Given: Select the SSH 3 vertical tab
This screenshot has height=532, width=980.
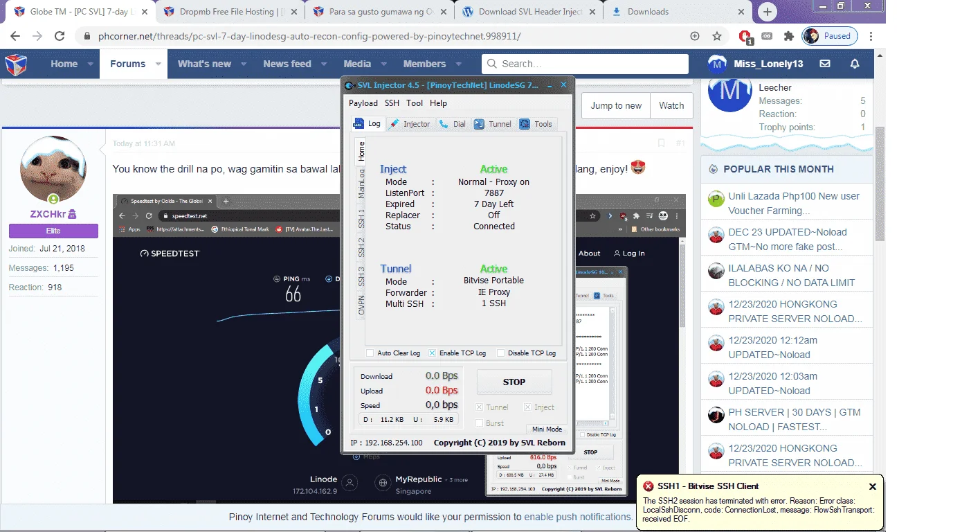Looking at the screenshot, I should (x=361, y=276).
